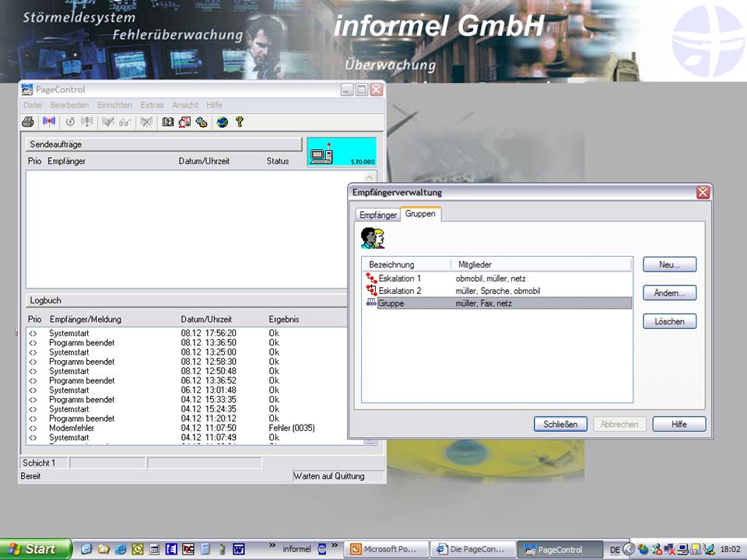The image size is (747, 560).
Task: Click the Schicht 1 status field
Action: [44, 463]
